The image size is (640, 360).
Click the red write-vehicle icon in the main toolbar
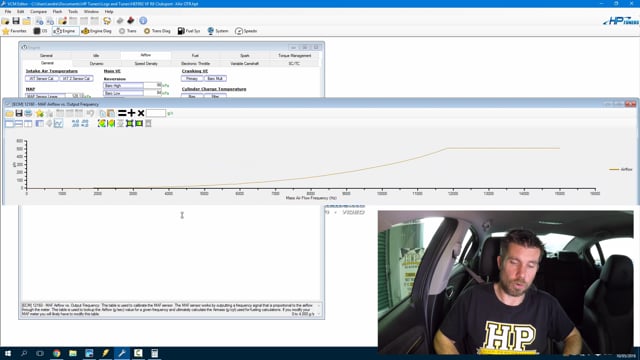tap(131, 20)
